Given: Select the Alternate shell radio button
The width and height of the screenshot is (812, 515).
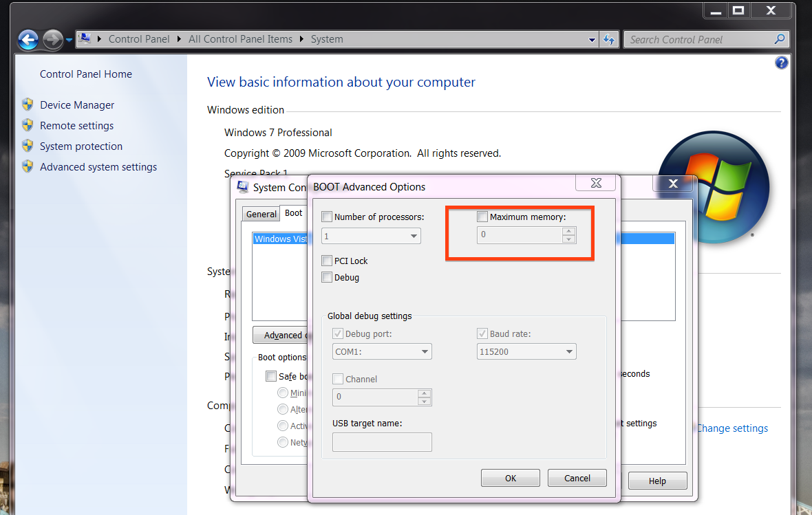Looking at the screenshot, I should click(x=283, y=409).
